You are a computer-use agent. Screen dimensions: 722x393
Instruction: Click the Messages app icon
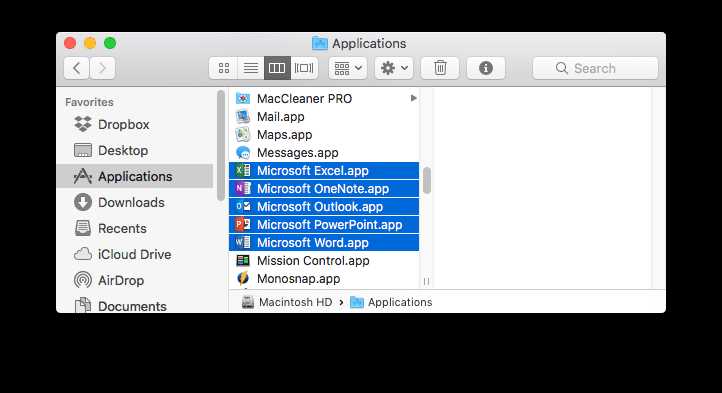243,153
